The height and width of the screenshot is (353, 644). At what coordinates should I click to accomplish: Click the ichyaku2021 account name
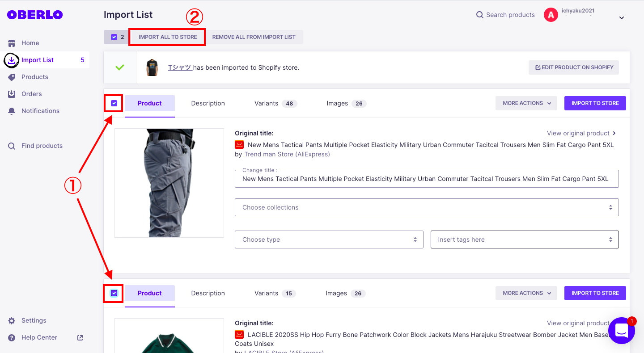(x=578, y=11)
